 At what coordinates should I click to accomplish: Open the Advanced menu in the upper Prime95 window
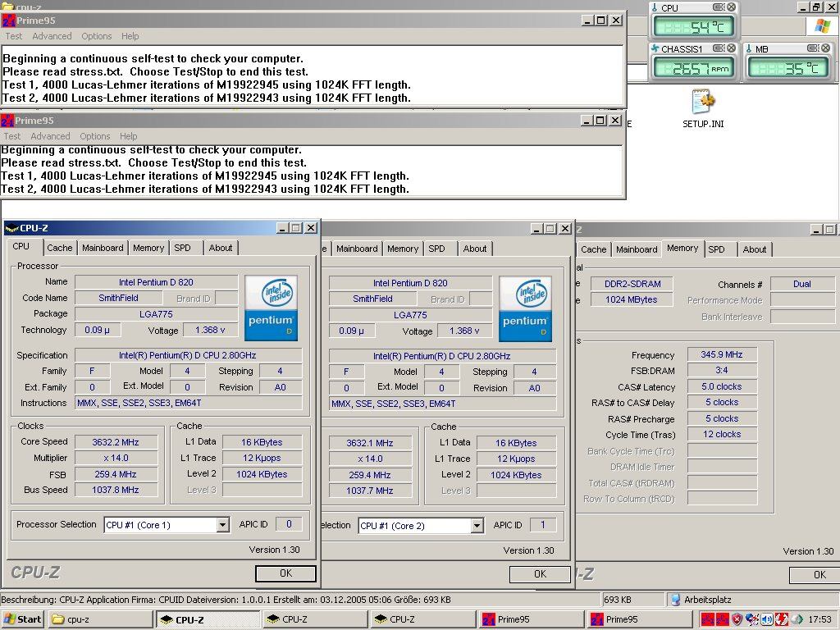point(52,36)
